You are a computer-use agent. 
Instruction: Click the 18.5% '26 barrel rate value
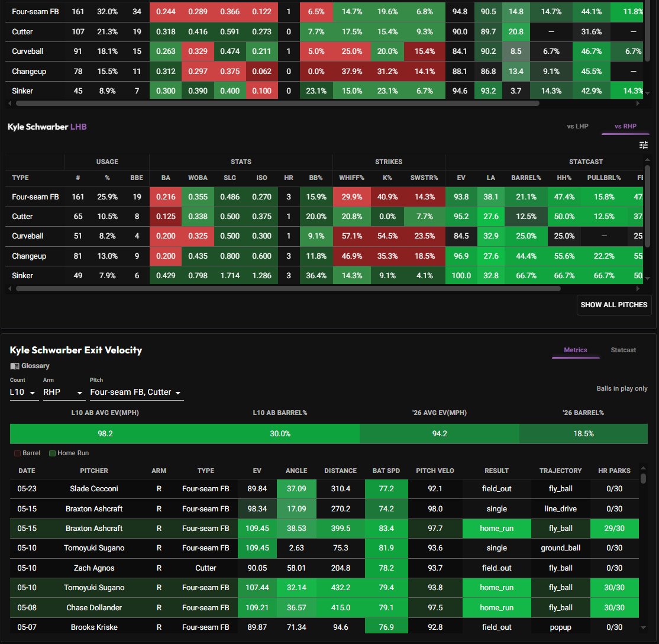pyautogui.click(x=583, y=434)
